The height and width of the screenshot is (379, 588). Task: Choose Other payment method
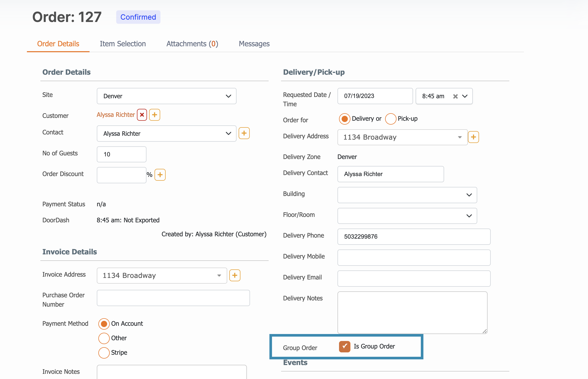tap(104, 338)
